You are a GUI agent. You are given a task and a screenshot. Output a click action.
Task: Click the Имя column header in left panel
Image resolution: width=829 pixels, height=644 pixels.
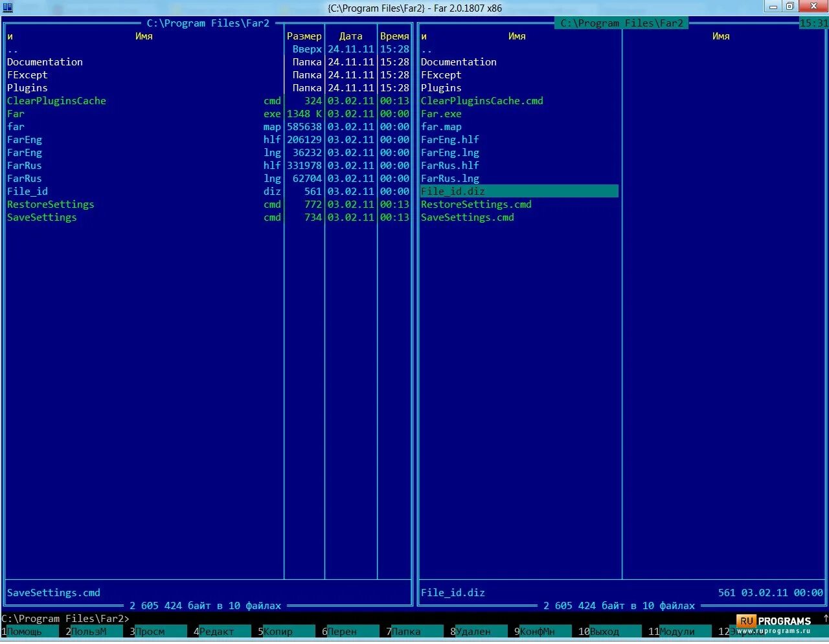(144, 36)
